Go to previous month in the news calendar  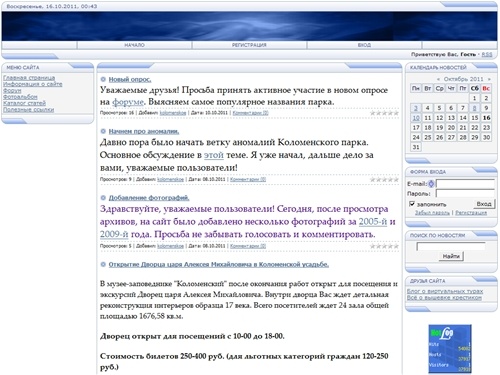click(438, 79)
